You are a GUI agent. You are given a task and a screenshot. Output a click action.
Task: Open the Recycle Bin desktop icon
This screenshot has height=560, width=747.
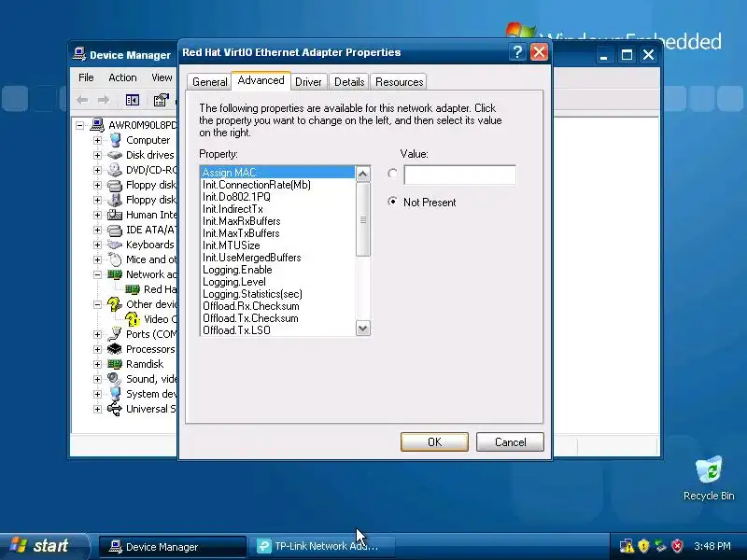pos(709,469)
